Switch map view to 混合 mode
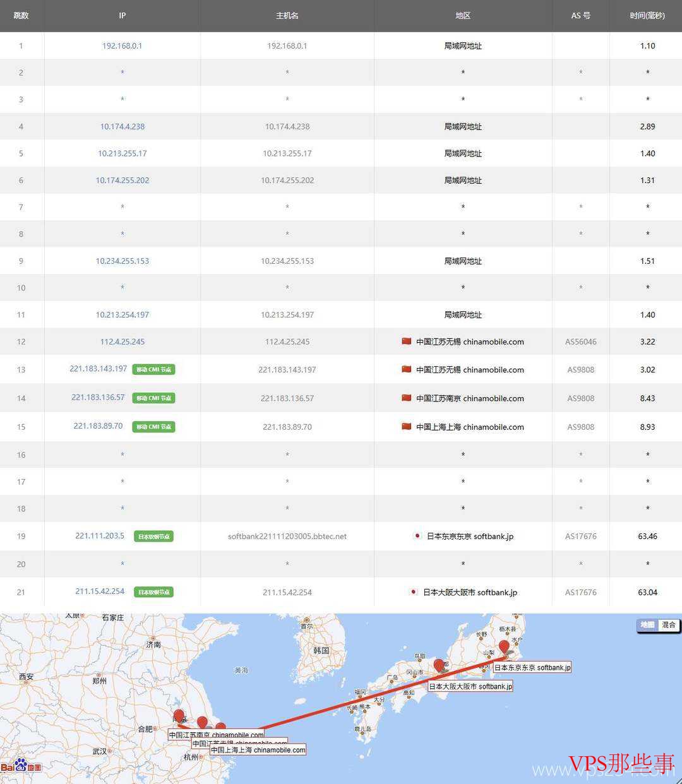The height and width of the screenshot is (784, 682). click(669, 625)
